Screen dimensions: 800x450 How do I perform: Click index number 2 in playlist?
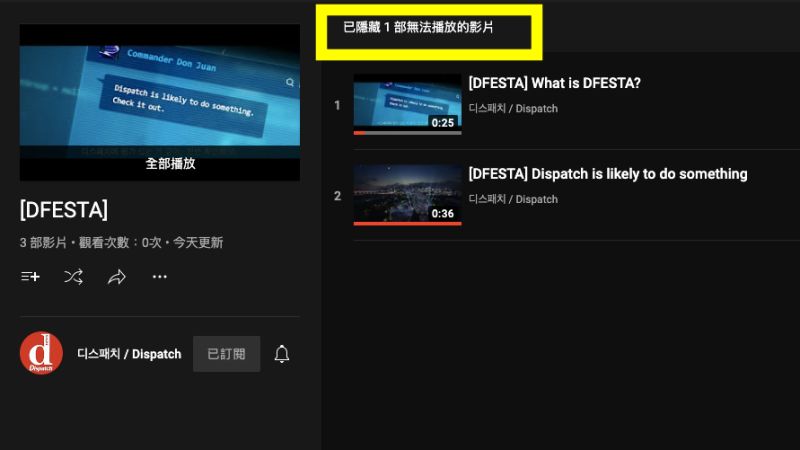(x=337, y=196)
